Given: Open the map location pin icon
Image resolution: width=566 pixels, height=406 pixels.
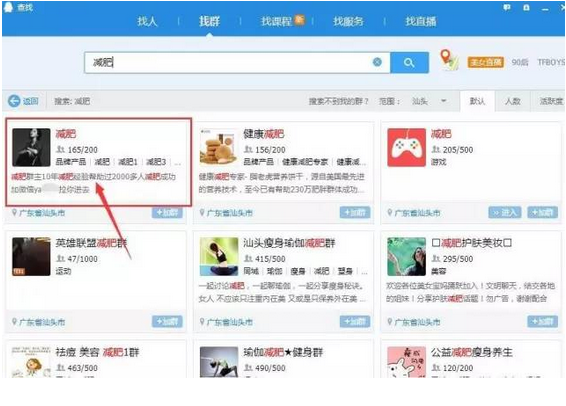Looking at the screenshot, I should (449, 60).
